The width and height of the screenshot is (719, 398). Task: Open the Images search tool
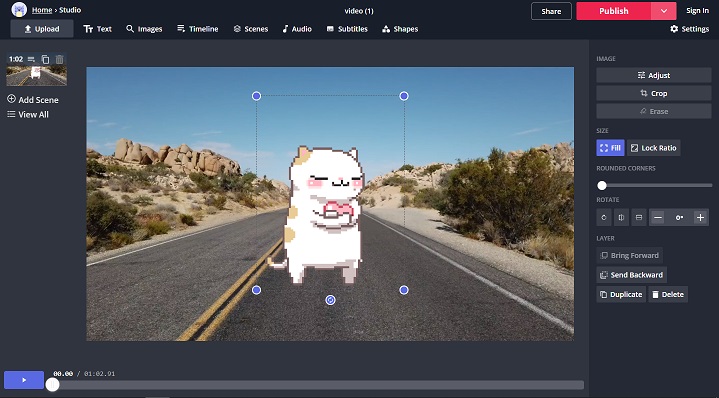click(x=144, y=29)
